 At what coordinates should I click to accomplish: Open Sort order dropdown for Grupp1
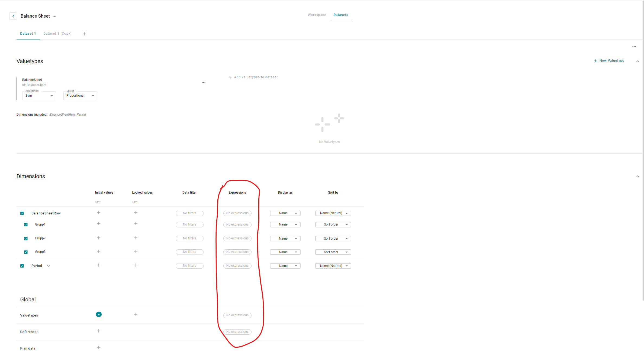(x=333, y=225)
